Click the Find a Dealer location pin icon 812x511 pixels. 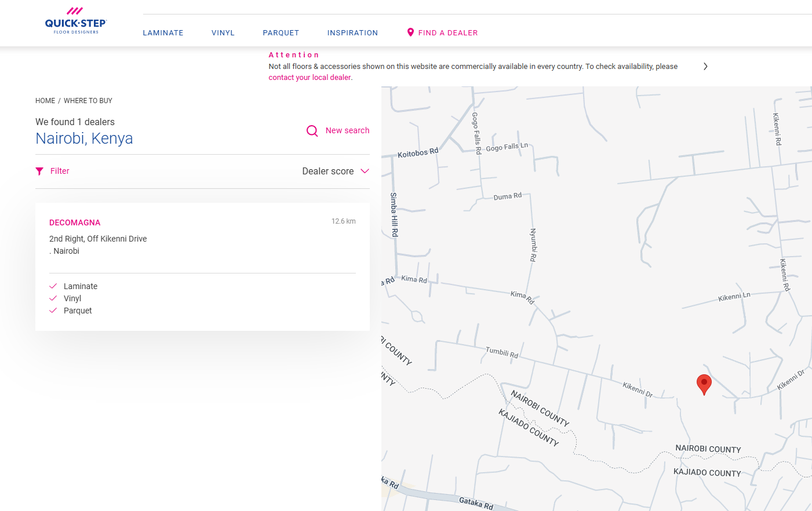(x=410, y=32)
